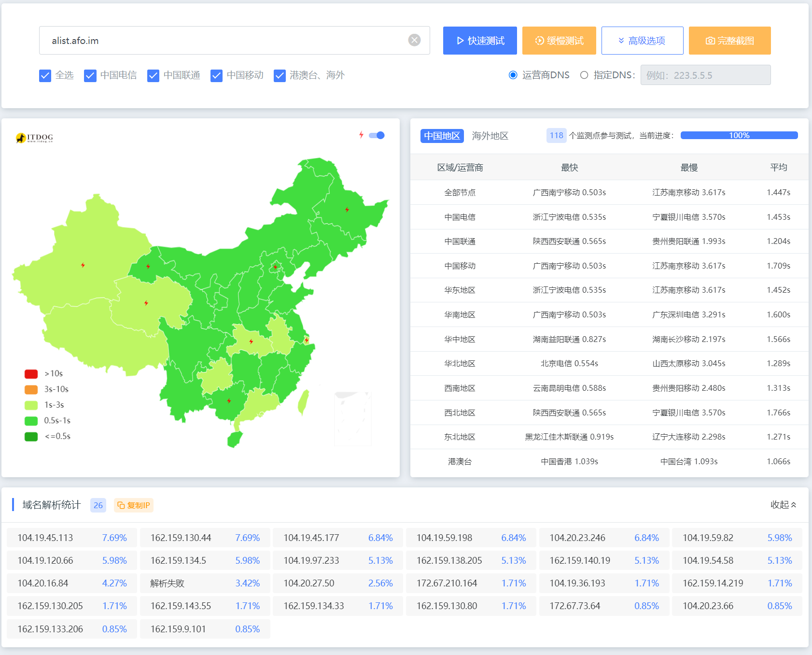
Task: Clear the domain input with the X icon
Action: click(414, 40)
